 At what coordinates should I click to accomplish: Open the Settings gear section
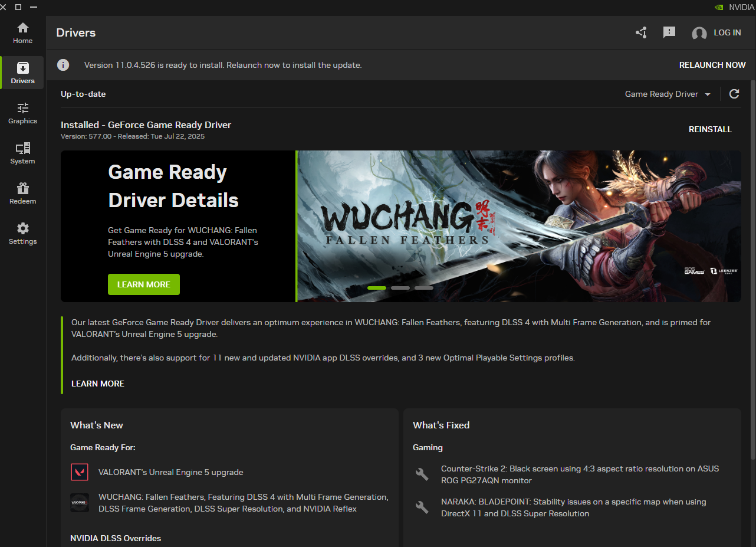point(22,234)
